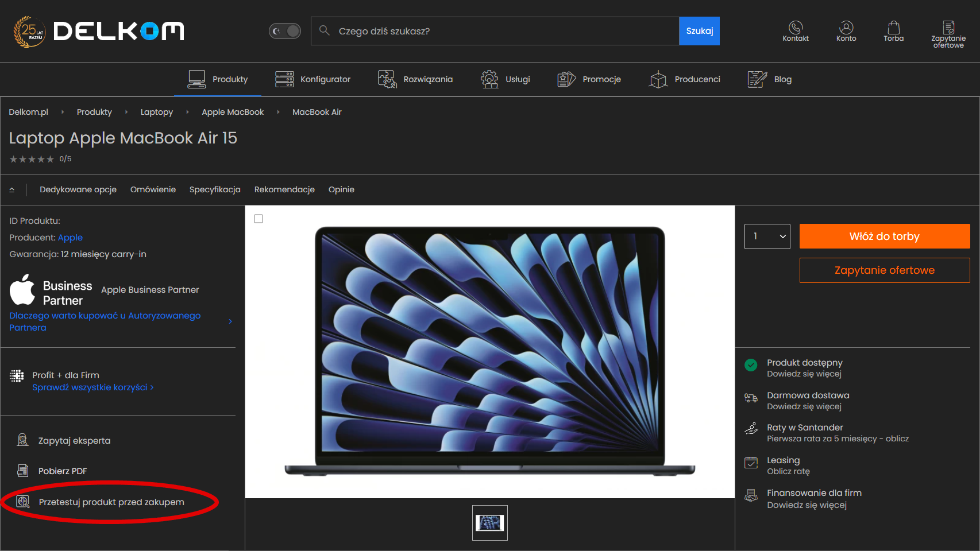Click the Usługi gear icon
This screenshot has width=980, height=551.
point(489,79)
